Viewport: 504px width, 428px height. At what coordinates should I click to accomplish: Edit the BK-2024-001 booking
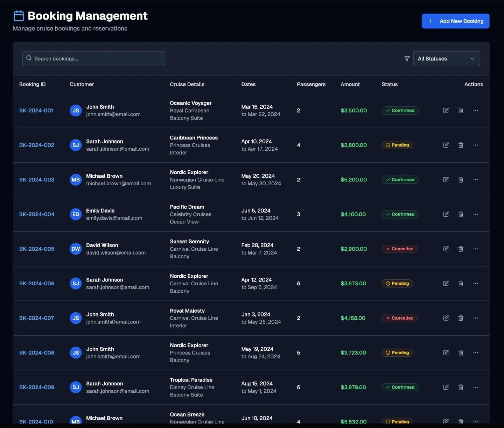[446, 110]
